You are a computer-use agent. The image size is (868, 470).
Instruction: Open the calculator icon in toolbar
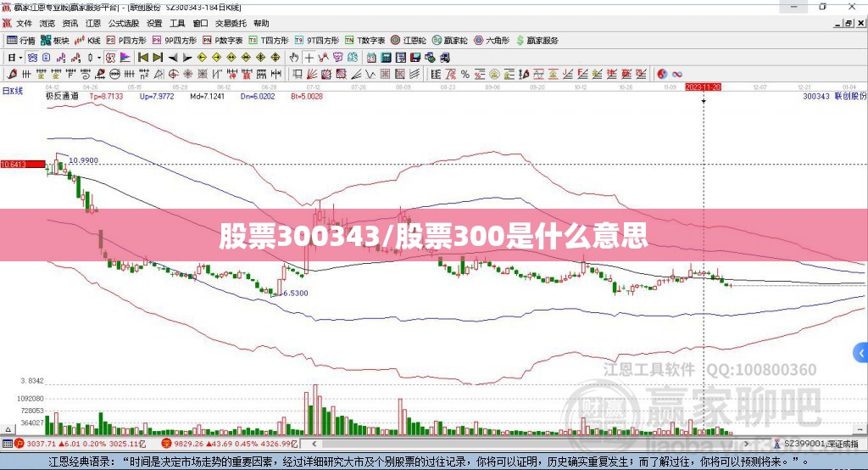click(387, 58)
